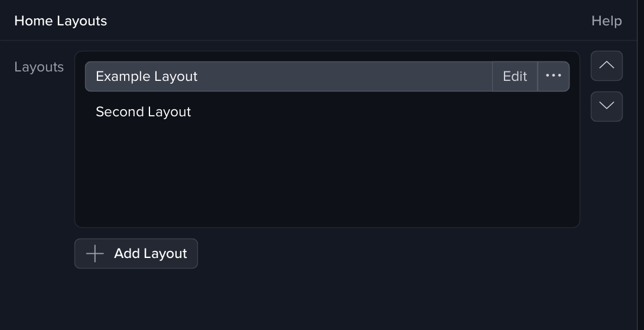Click the Home Layouts panel title
Image resolution: width=644 pixels, height=330 pixels.
[60, 21]
